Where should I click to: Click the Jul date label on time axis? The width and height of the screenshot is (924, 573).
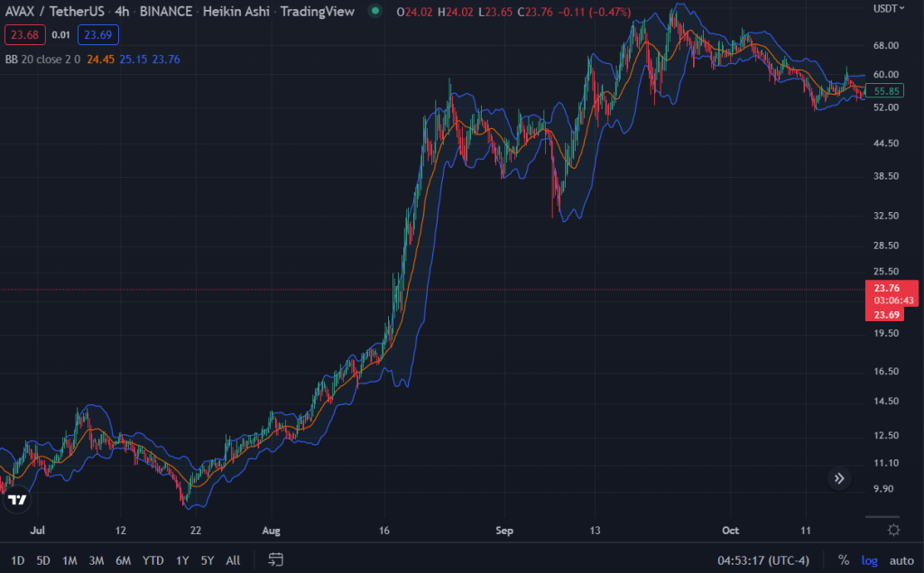(x=37, y=531)
